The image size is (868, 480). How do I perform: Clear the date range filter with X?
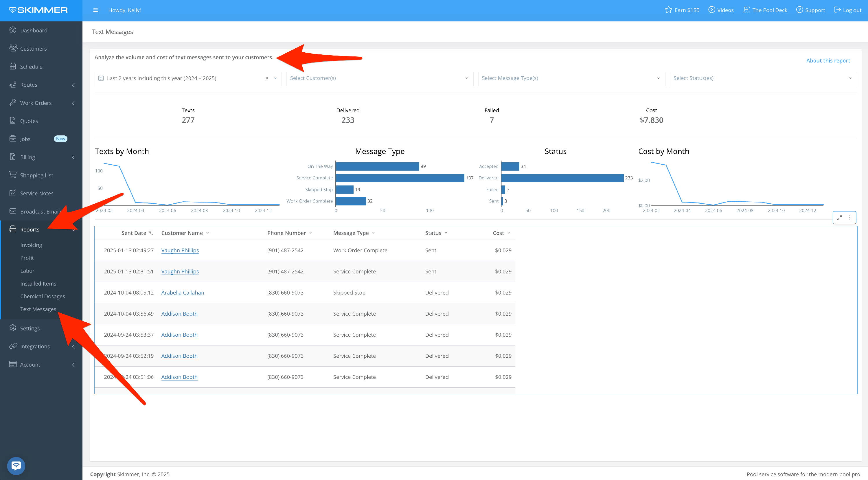tap(266, 78)
